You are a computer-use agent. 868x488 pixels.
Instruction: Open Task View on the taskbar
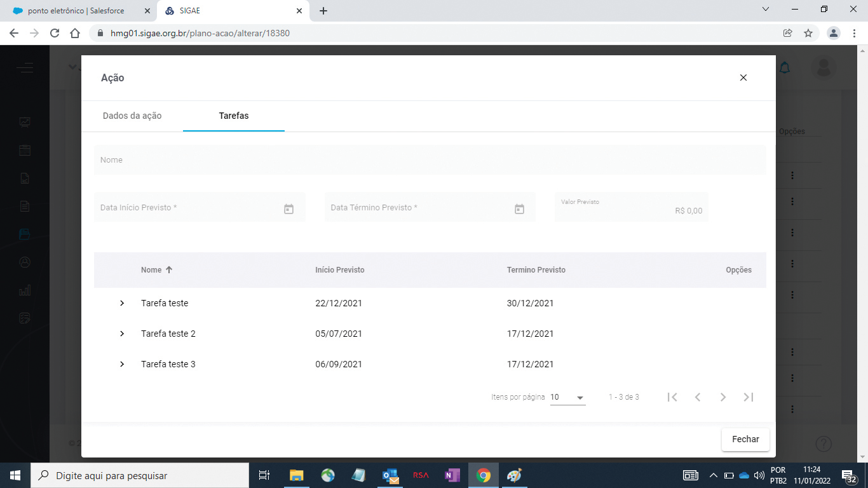point(264,475)
